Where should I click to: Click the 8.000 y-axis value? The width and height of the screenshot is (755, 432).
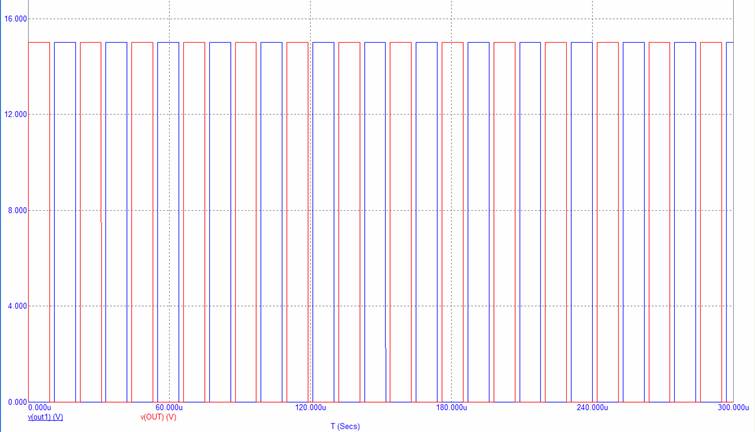pyautogui.click(x=18, y=210)
